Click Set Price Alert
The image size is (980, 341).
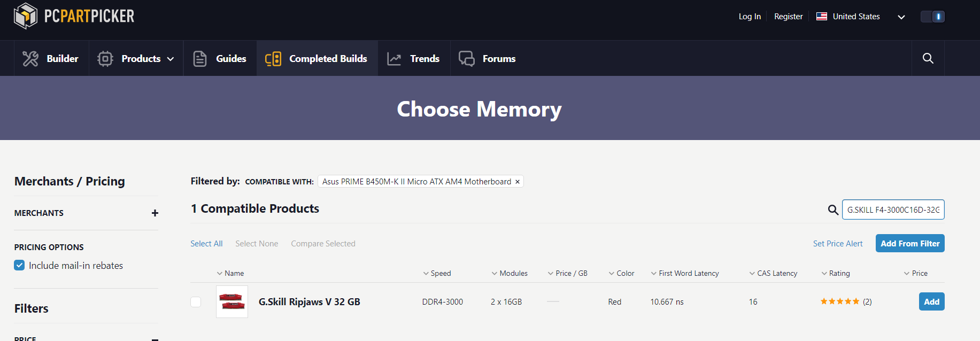tap(838, 244)
